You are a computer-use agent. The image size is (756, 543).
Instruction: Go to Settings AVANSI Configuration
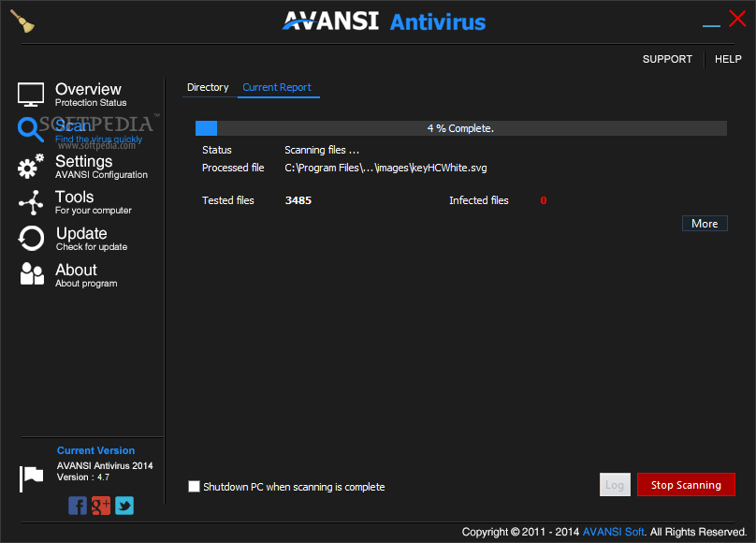(x=101, y=167)
